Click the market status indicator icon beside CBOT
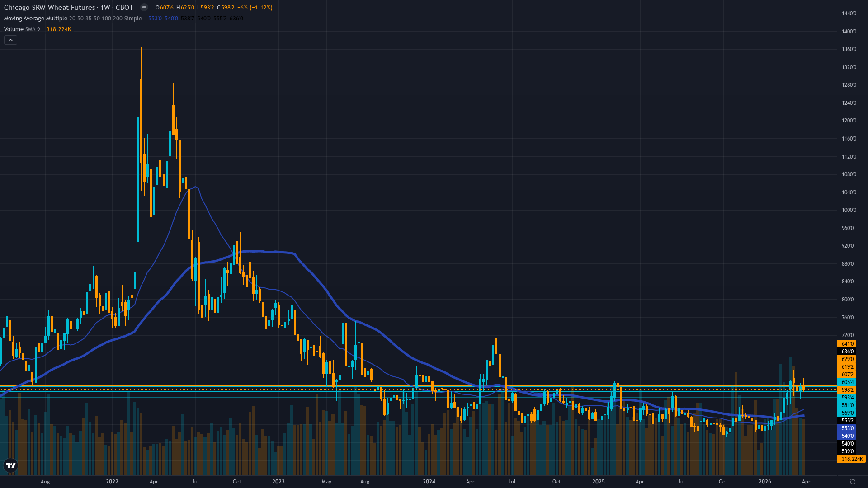The width and height of the screenshot is (868, 488). click(x=144, y=7)
